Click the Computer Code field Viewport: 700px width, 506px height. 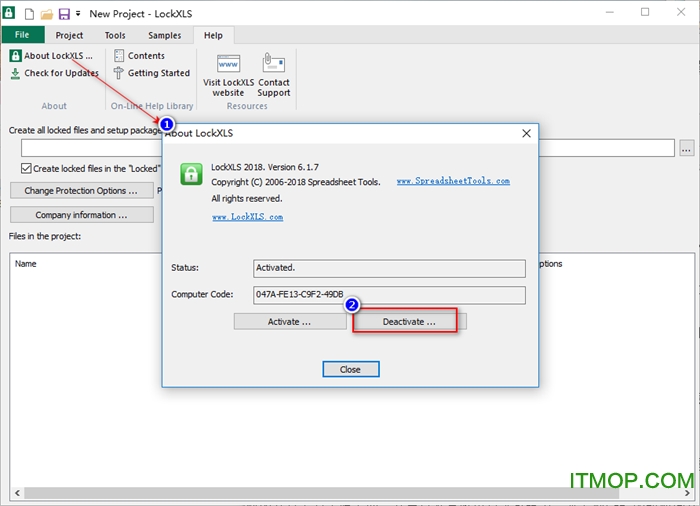coord(389,295)
